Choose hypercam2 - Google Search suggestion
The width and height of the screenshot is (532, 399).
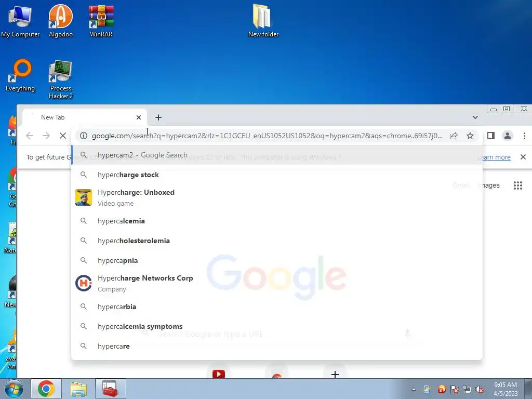(x=277, y=155)
